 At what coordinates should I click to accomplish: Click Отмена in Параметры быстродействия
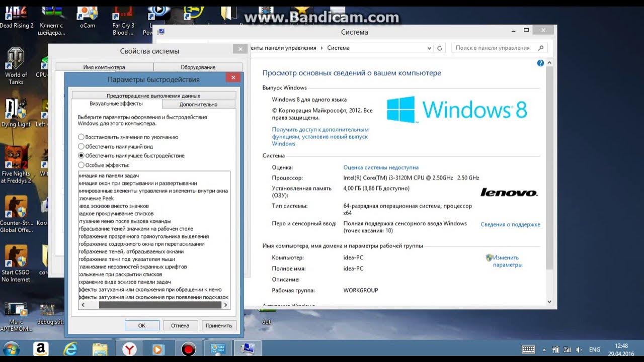point(180,325)
